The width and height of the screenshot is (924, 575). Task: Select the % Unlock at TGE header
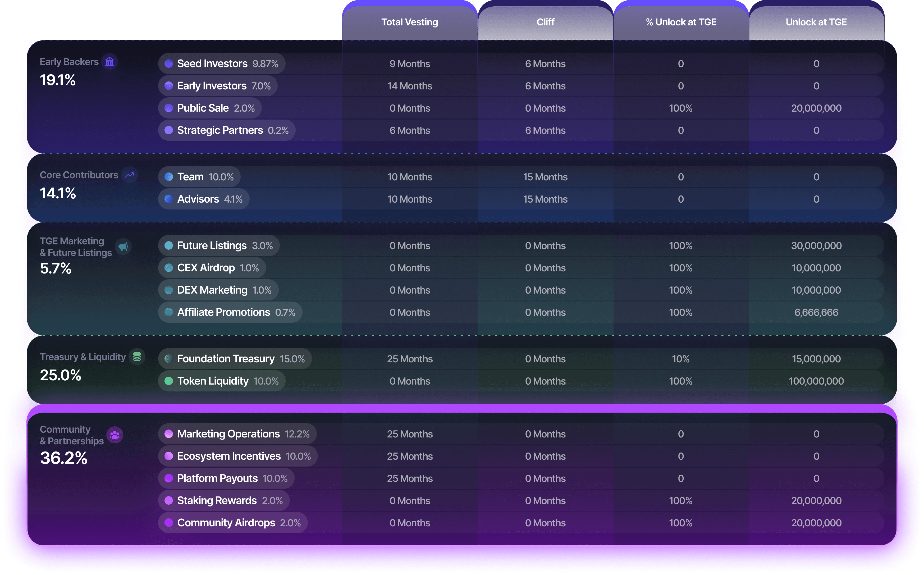(681, 22)
